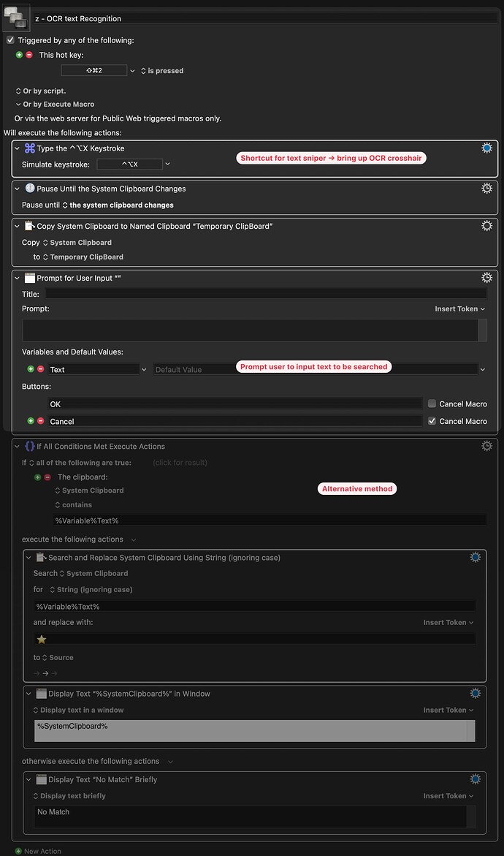Collapse the 'Search and Replace System Clipboard' action

(x=28, y=558)
